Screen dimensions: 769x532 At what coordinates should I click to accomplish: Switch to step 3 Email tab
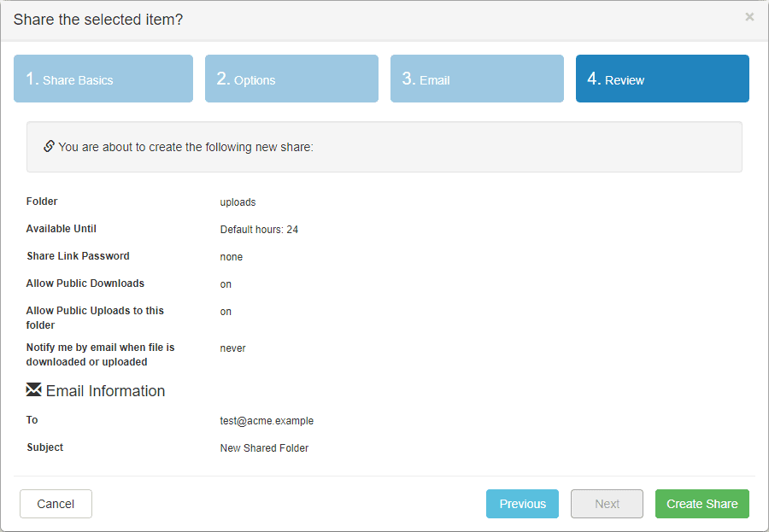477,79
